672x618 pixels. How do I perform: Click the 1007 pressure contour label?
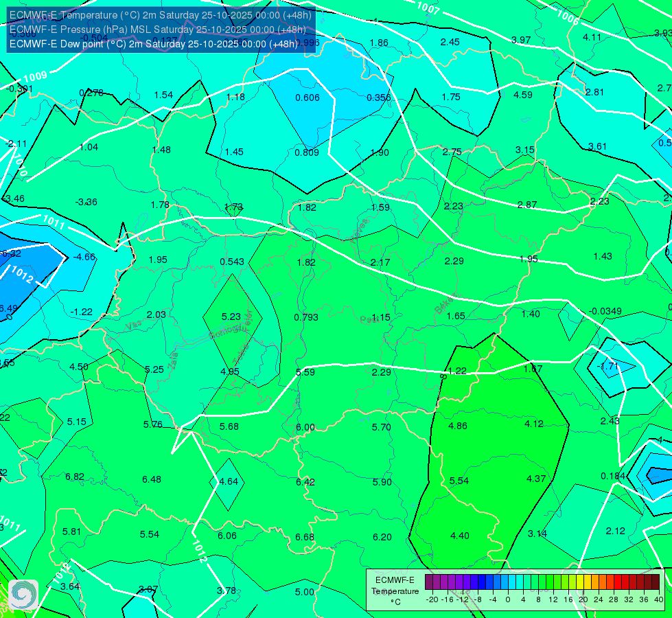point(428,8)
